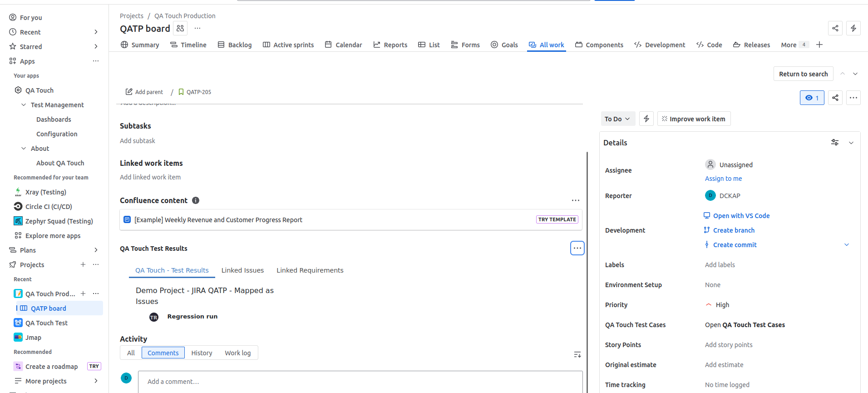
Task: Open the QA Touch Production breadcrumb
Action: coord(185,16)
